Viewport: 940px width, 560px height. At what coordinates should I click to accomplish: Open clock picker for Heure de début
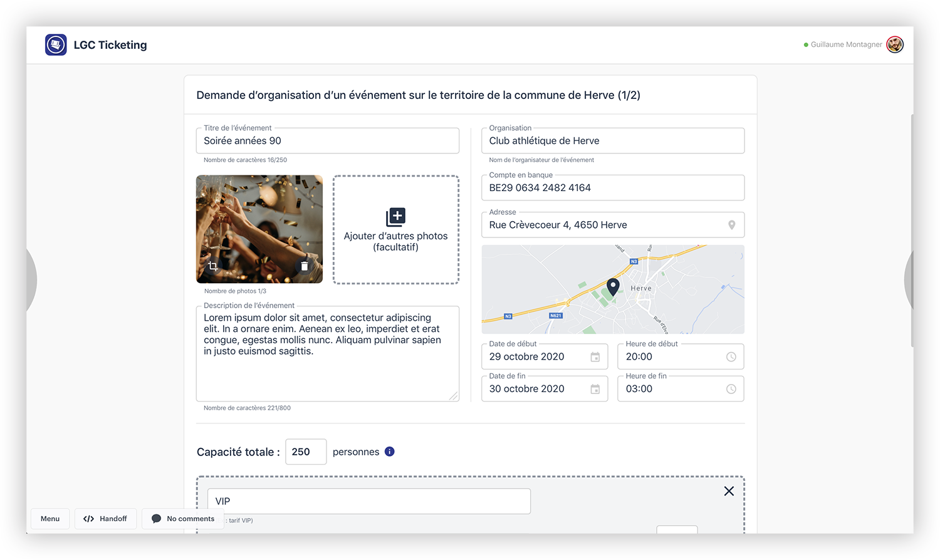pos(731,357)
